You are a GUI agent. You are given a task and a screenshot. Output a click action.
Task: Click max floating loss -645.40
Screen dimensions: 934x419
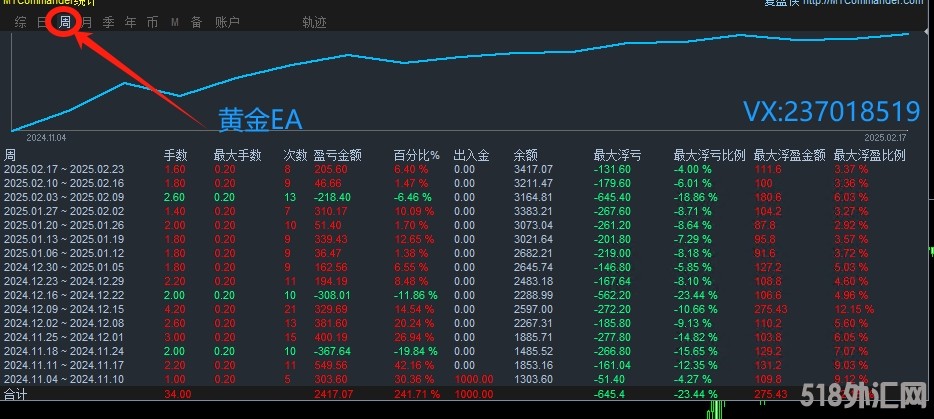(613, 197)
